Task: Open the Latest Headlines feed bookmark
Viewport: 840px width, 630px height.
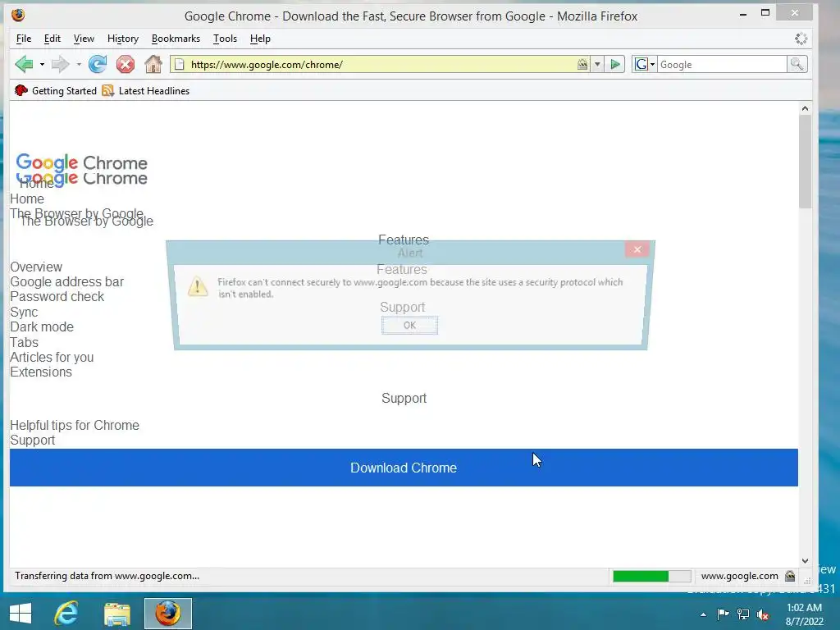Action: coord(146,90)
